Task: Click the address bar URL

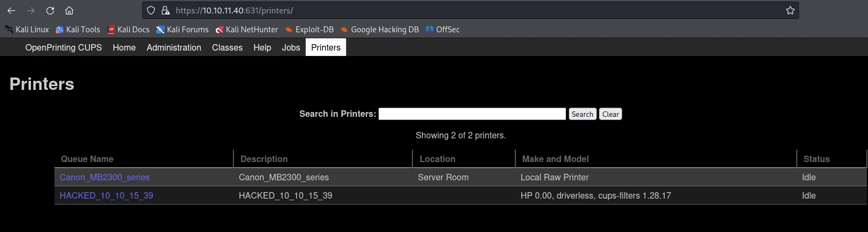Action: pos(235,10)
